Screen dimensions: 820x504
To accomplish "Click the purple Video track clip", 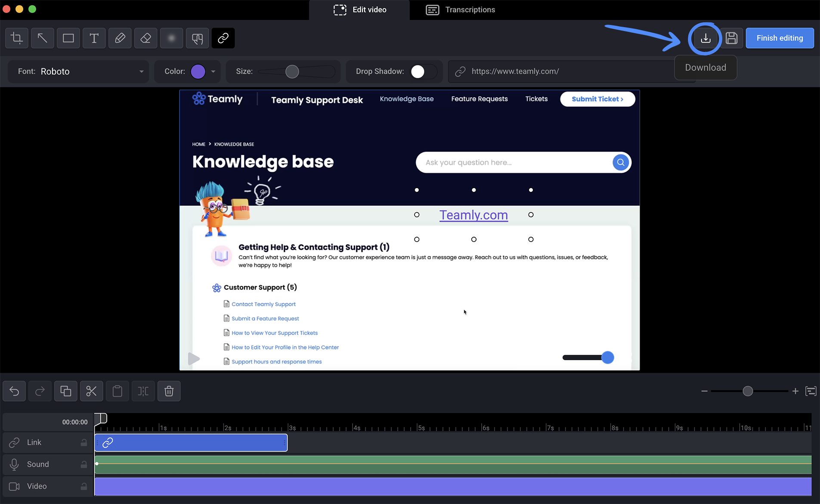I will coord(453,486).
